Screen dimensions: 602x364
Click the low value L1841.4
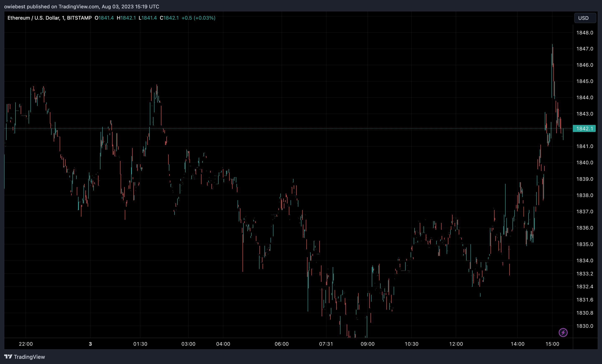coord(148,18)
